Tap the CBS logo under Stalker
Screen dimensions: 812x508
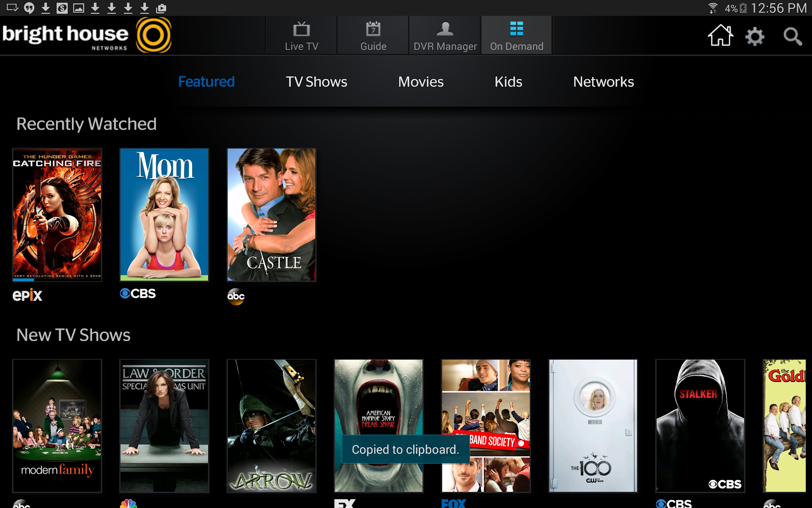(x=674, y=503)
